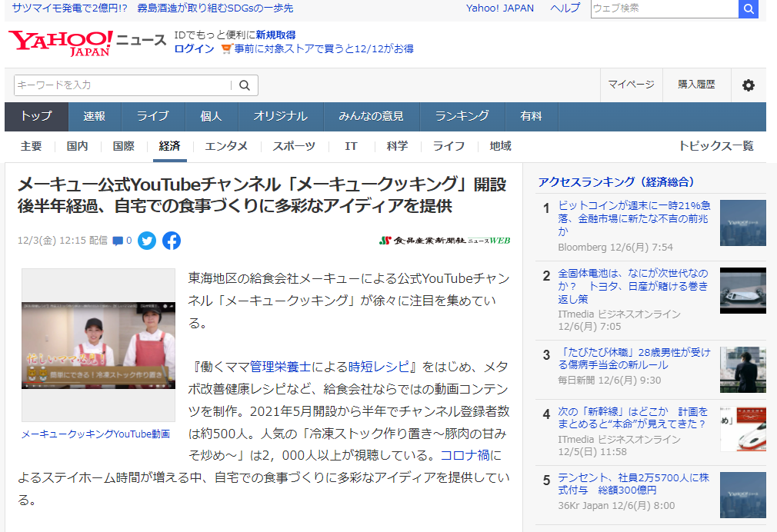Viewport: 777px width, 532px height.
Task: Click the blue web search magnifier button
Action: [749, 8]
